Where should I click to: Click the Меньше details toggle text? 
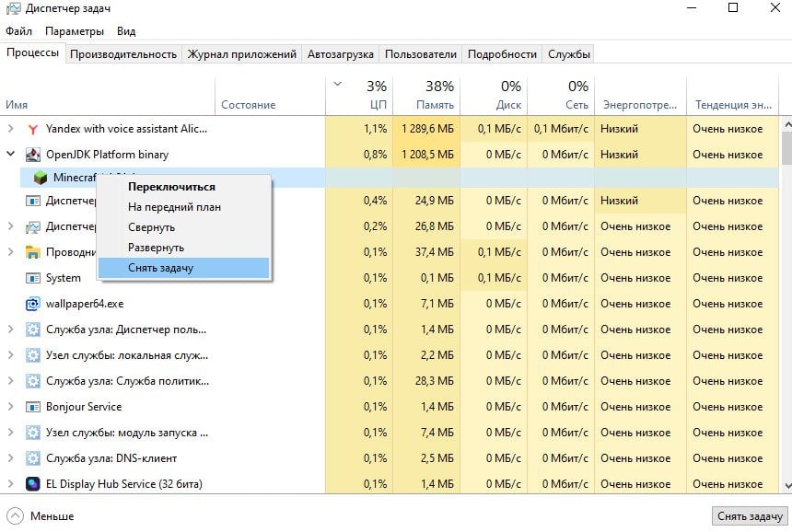[x=52, y=515]
